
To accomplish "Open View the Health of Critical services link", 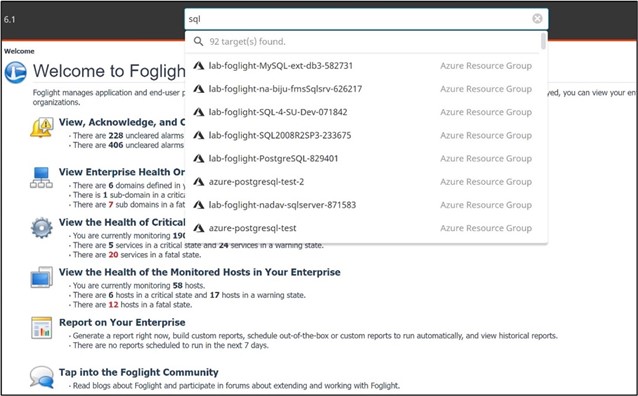I will [122, 222].
